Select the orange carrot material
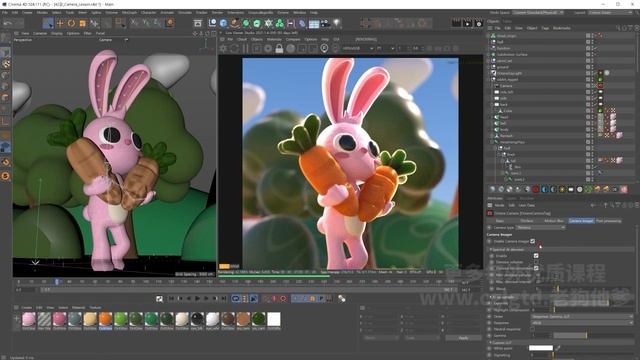This screenshot has width=640, height=360. [x=105, y=319]
